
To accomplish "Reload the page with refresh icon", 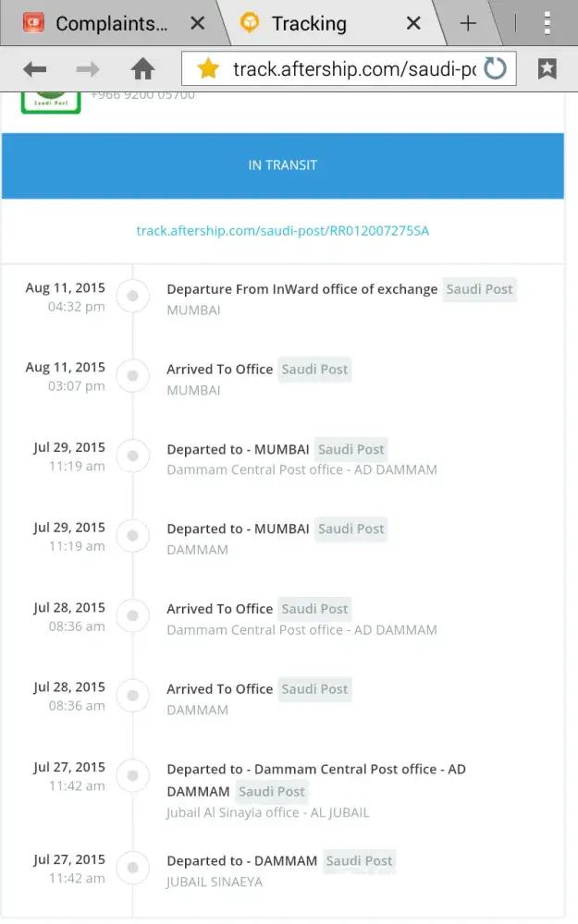I will (x=496, y=69).
